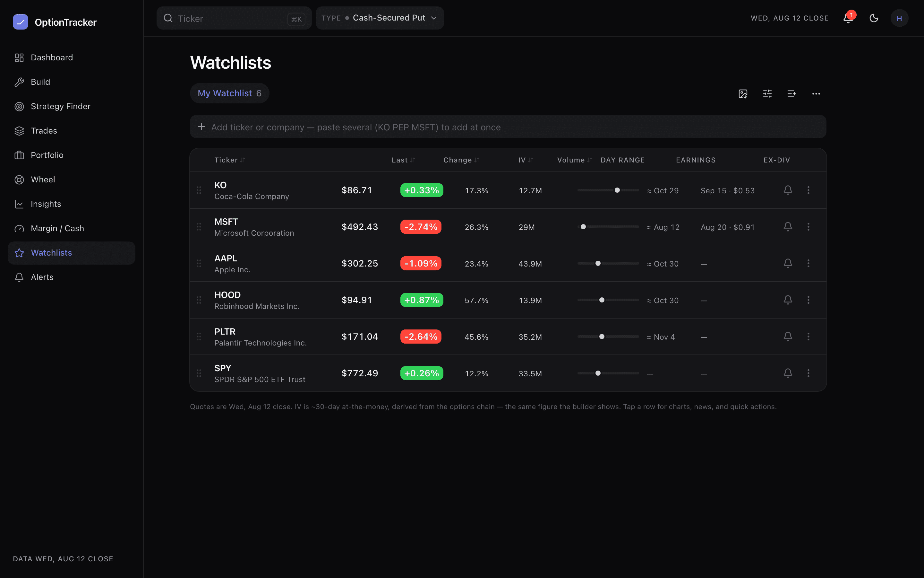This screenshot has width=924, height=578.
Task: Open Insights in the sidebar
Action: coord(72,204)
